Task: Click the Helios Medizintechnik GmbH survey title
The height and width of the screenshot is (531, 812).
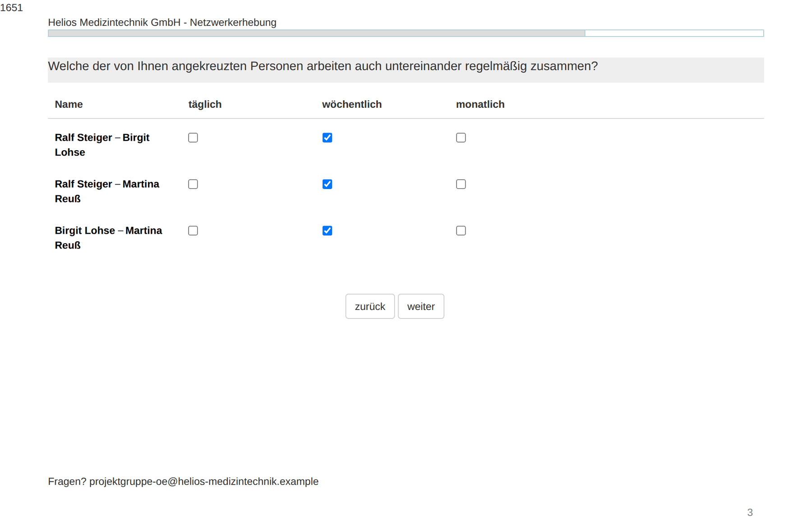Action: point(162,22)
